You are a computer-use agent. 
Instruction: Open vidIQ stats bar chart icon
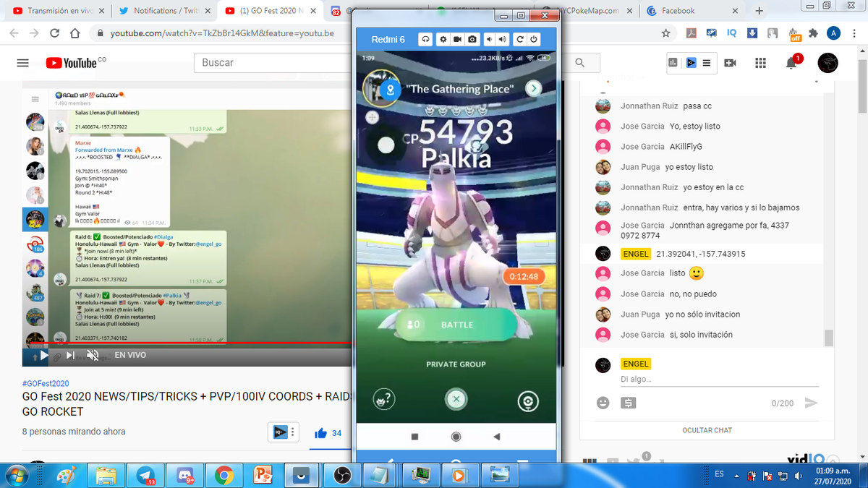coord(673,63)
